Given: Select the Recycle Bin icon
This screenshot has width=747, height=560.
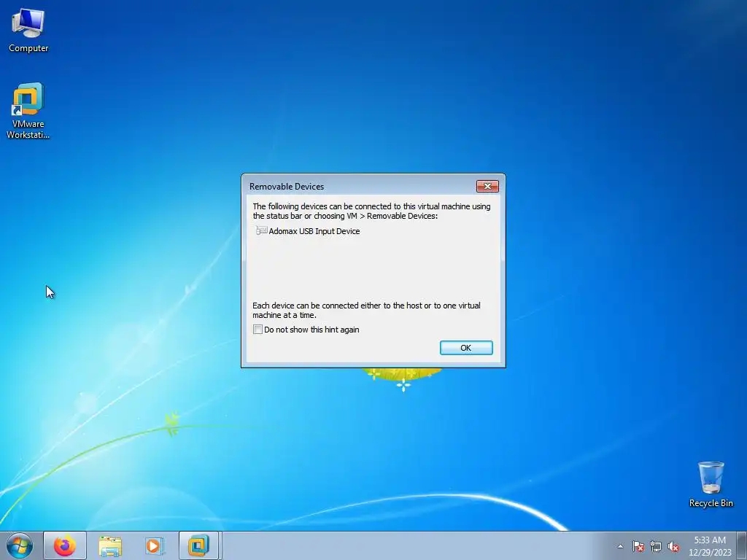Looking at the screenshot, I should (711, 484).
